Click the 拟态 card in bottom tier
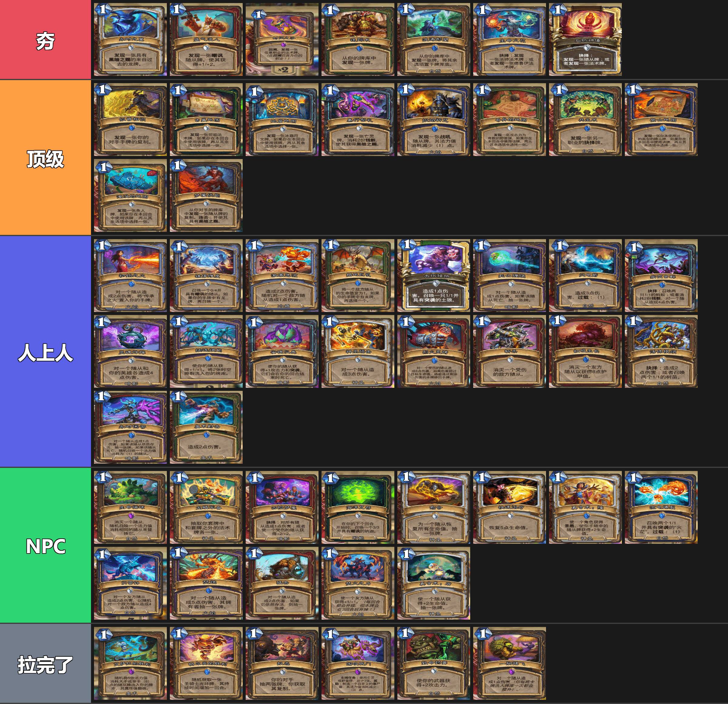The width and height of the screenshot is (728, 704). [x=282, y=663]
